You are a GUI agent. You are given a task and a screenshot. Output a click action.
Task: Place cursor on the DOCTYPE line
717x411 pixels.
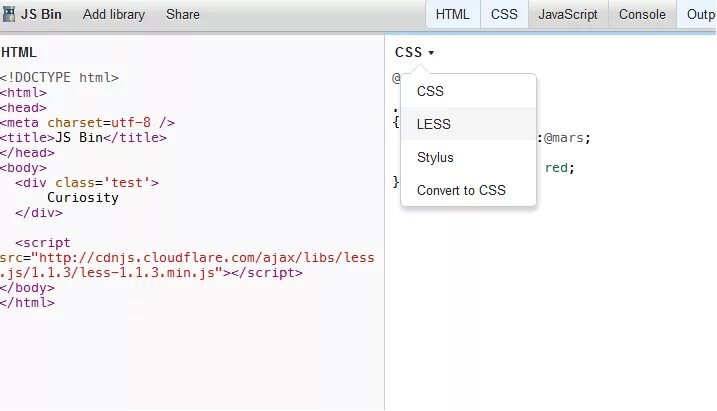59,78
